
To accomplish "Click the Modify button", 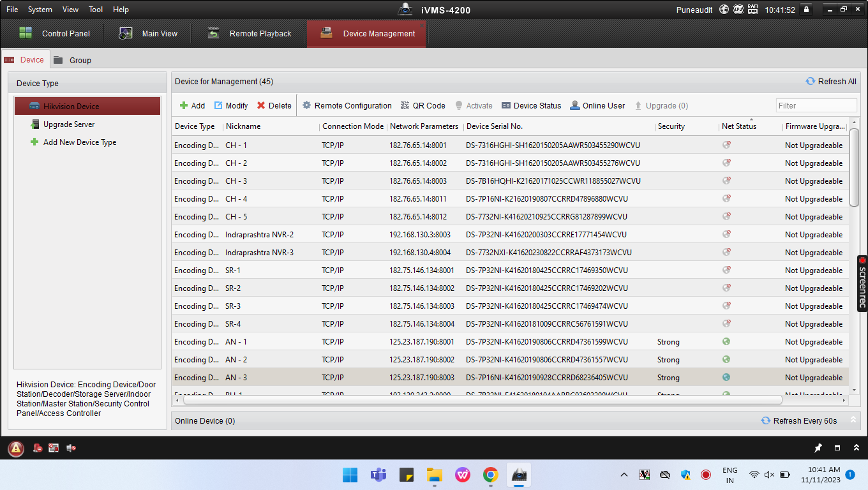I will click(230, 106).
